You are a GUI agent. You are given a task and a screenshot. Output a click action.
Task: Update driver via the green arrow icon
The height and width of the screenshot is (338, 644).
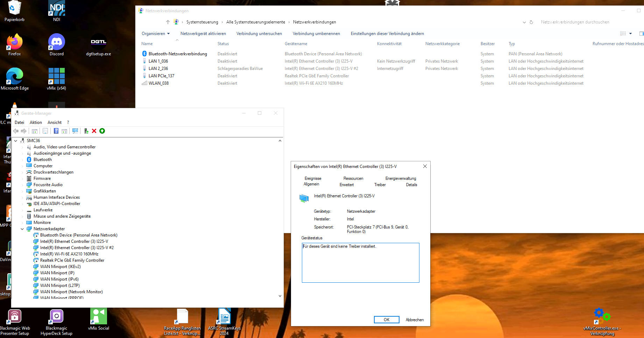click(x=102, y=131)
